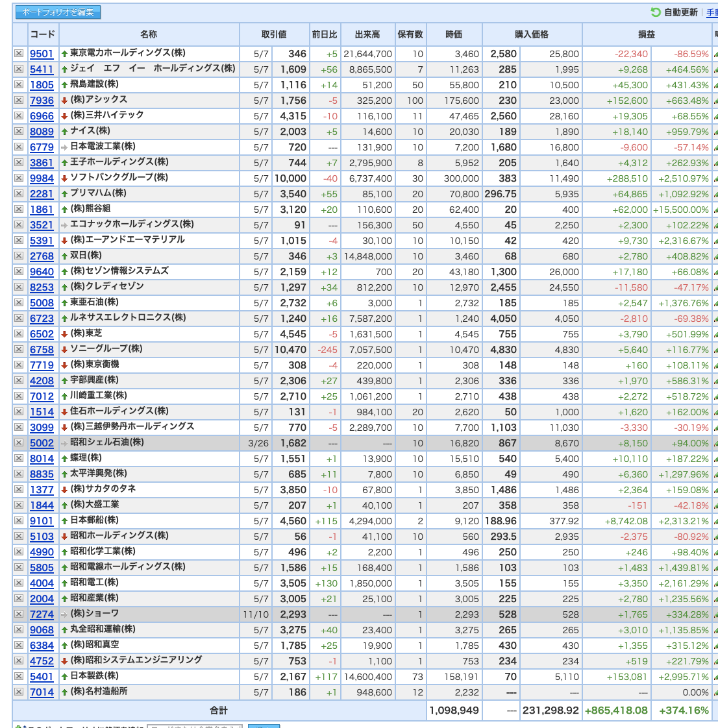718x728 pixels.
Task: Remove 3521 エコナック row x icon
Action: pyautogui.click(x=19, y=224)
